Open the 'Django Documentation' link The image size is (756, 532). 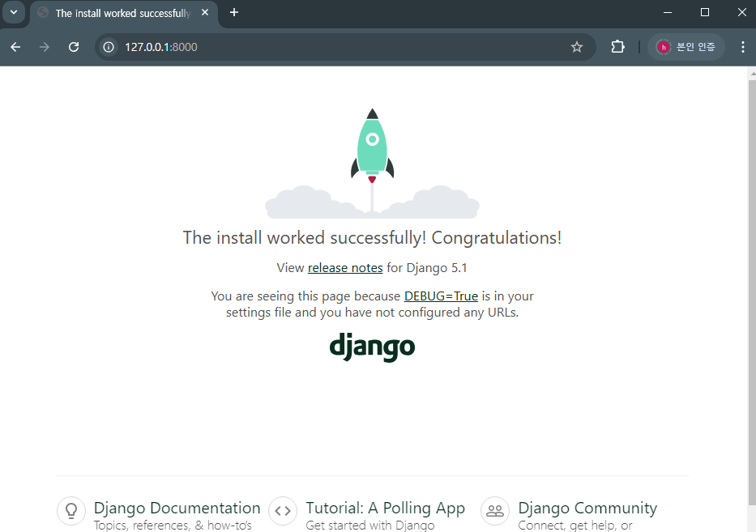[x=177, y=508]
